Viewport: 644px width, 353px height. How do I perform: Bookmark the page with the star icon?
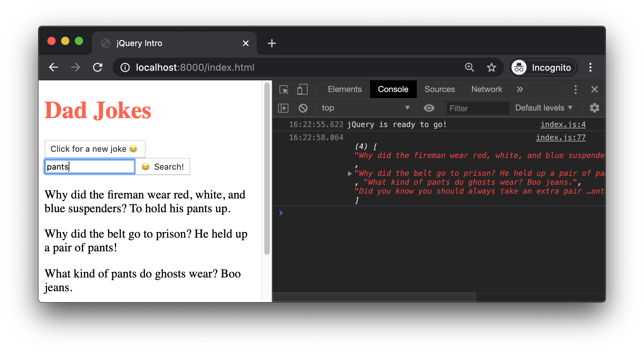[x=492, y=67]
